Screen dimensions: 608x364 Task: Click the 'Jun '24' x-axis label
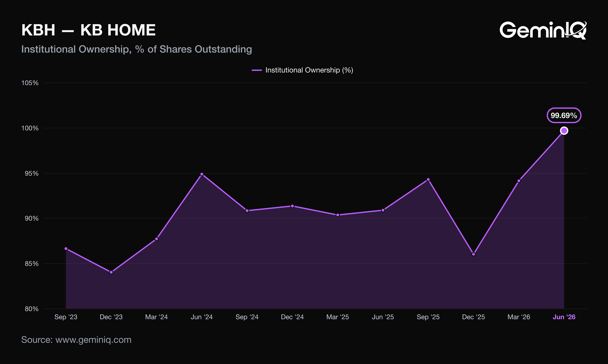coord(202,317)
